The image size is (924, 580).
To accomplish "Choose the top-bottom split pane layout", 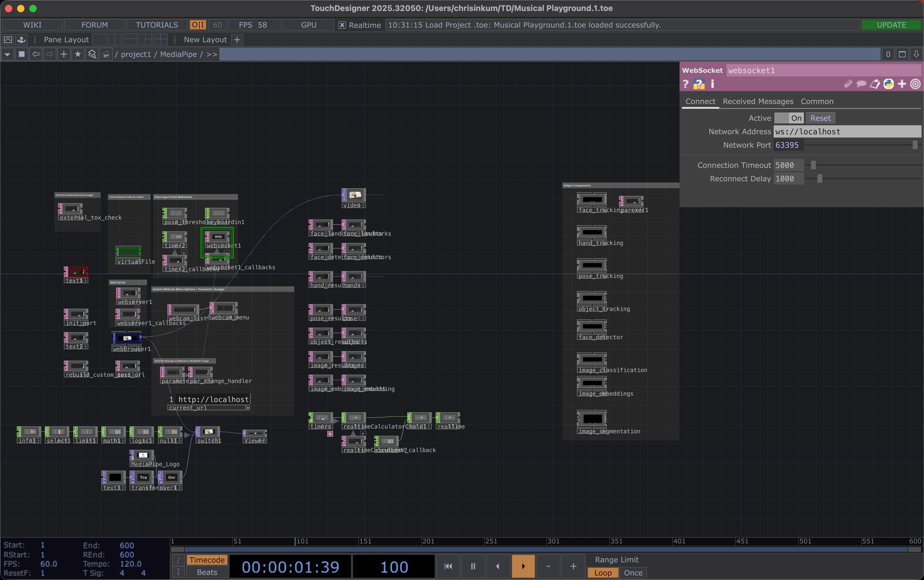I will (x=130, y=39).
